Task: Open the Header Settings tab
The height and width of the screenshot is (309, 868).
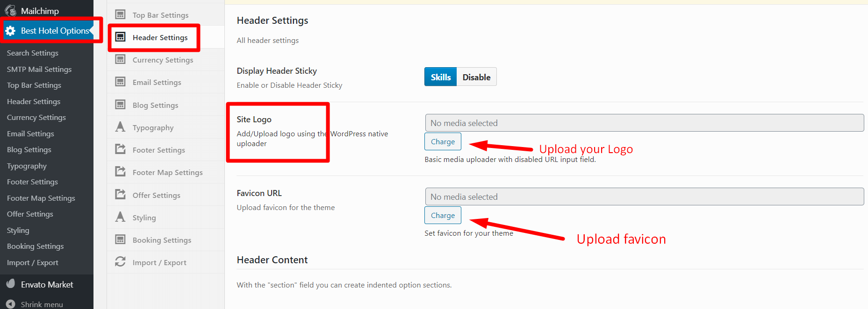Action: (x=160, y=37)
